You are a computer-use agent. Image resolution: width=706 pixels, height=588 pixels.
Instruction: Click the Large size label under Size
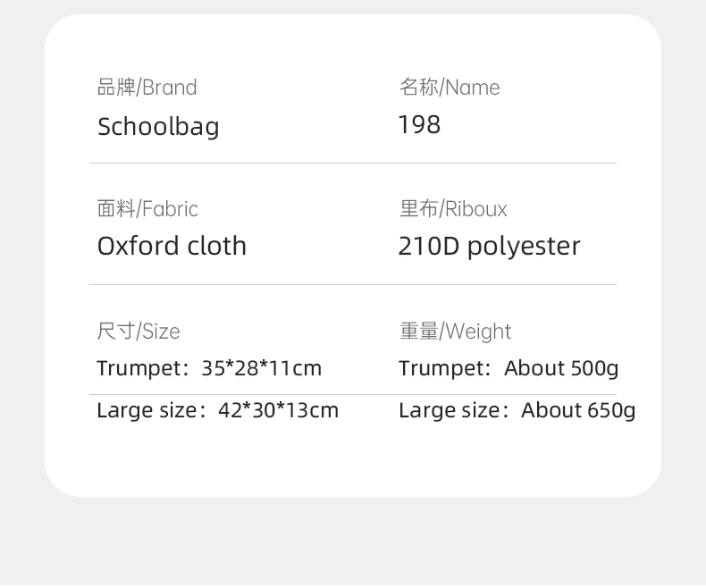(146, 410)
